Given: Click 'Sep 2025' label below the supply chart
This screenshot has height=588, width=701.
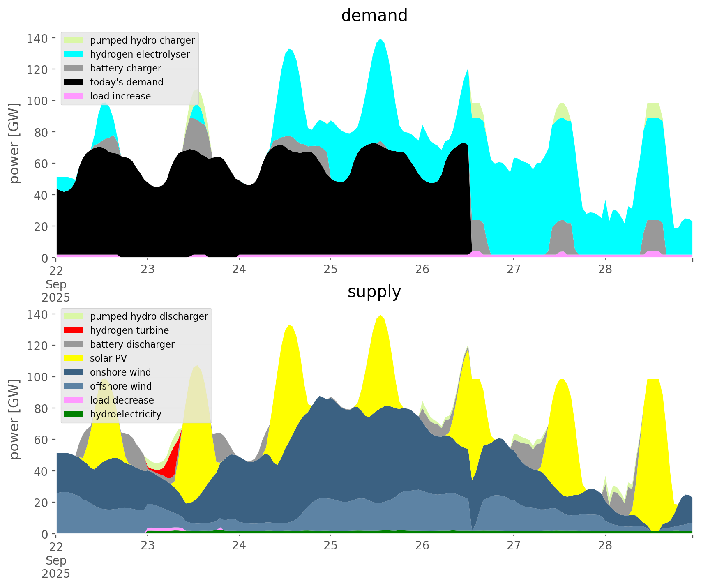Looking at the screenshot, I should click(x=56, y=567).
